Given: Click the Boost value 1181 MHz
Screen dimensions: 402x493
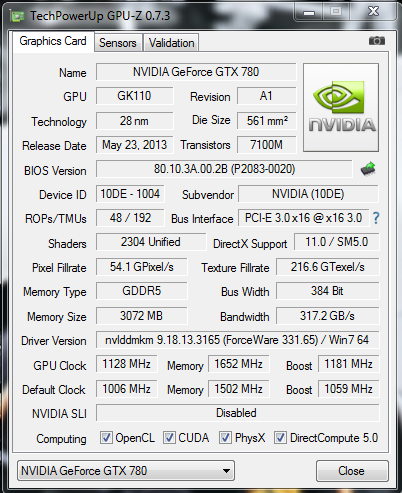Looking at the screenshot, I should click(348, 364).
